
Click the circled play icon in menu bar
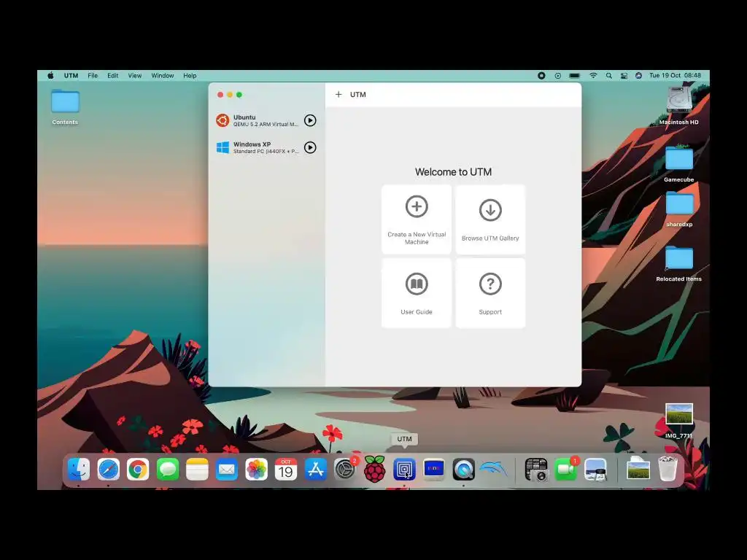coord(558,75)
